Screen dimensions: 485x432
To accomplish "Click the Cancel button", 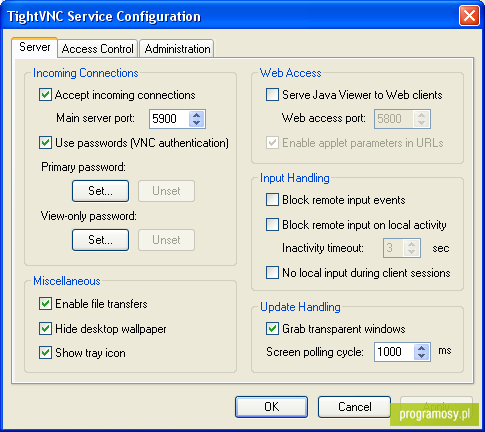I will point(354,407).
